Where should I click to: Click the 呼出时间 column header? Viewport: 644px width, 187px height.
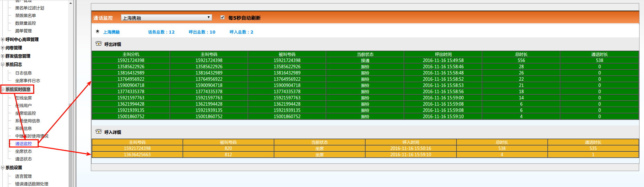click(x=443, y=54)
